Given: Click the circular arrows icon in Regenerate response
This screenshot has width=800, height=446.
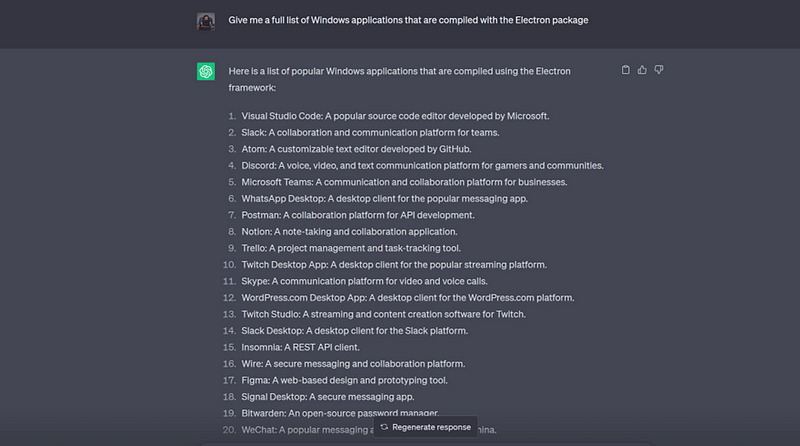Looking at the screenshot, I should 384,427.
